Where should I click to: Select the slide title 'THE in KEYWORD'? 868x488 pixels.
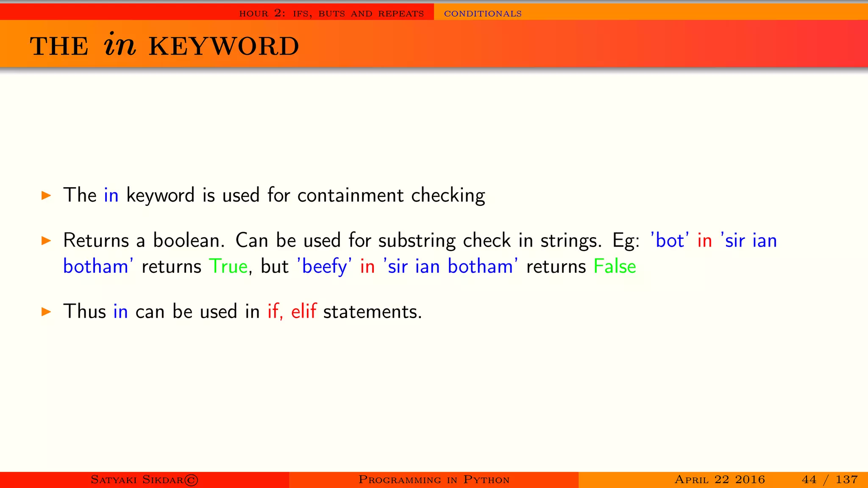pos(164,45)
